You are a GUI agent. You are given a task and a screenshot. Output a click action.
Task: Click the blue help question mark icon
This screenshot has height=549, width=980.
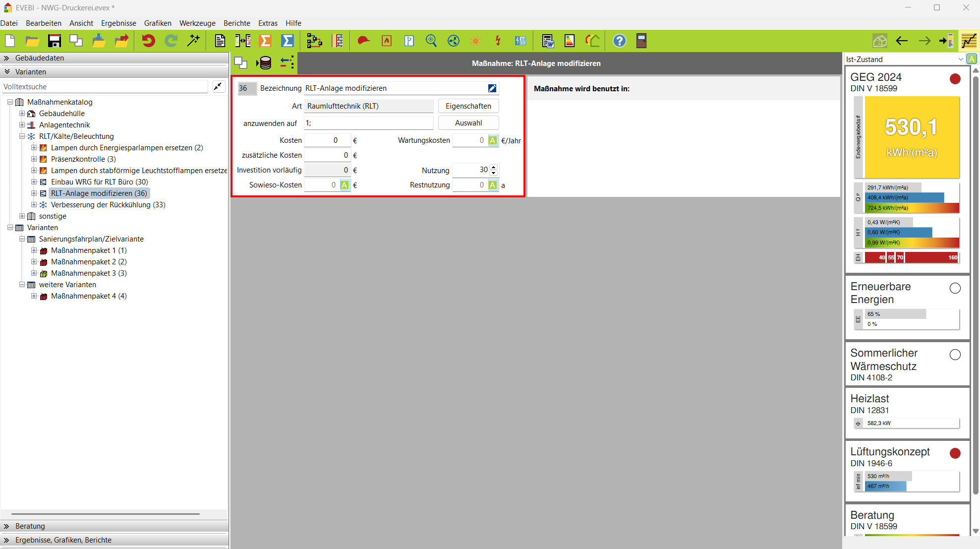tap(619, 41)
